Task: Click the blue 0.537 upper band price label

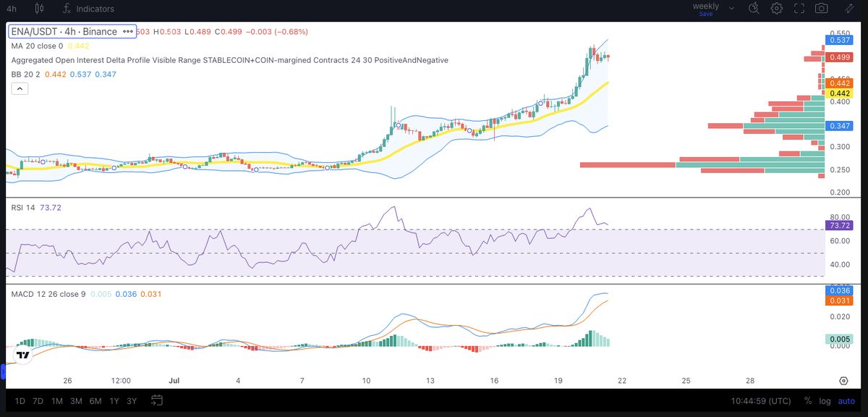Action: [x=840, y=41]
